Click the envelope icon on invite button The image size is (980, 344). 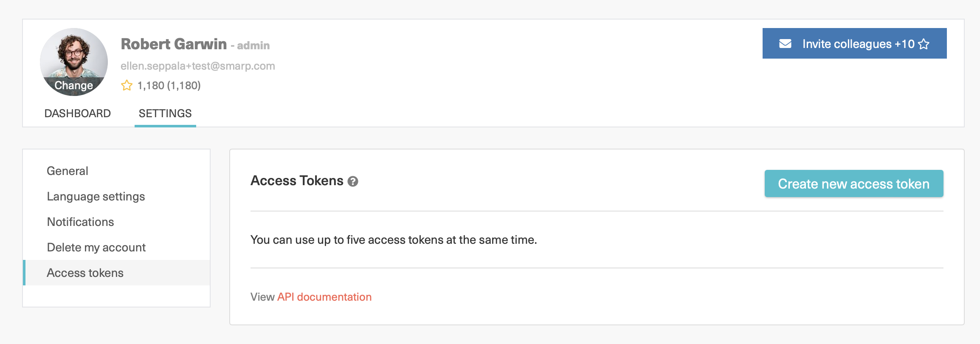785,44
